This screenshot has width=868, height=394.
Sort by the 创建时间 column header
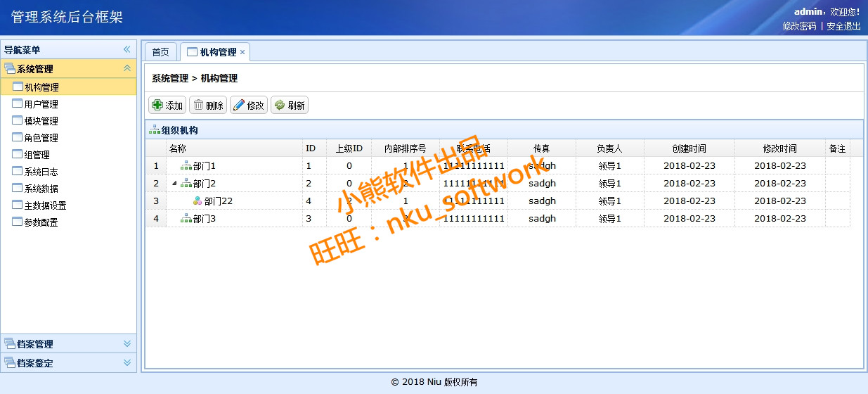[689, 148]
